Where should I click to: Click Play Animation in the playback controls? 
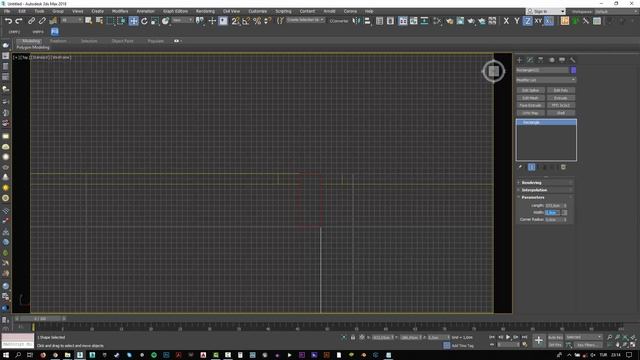coord(508,338)
